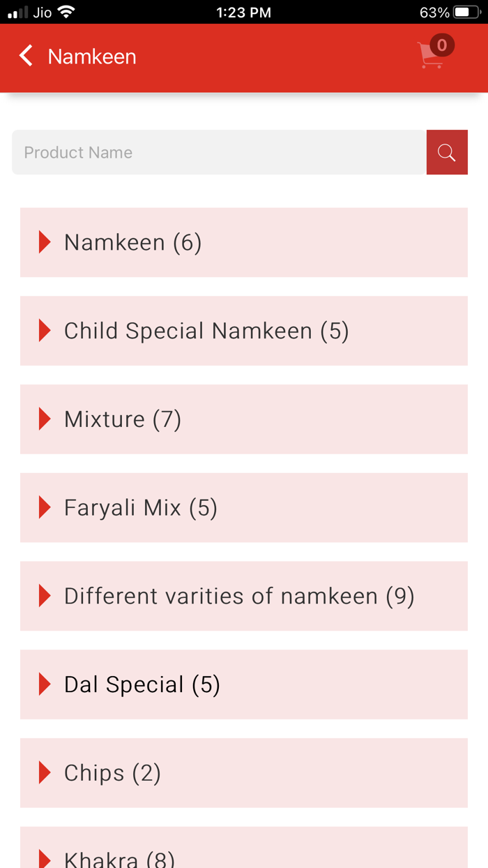Tap the cellular signal icon for Jio
Screen dimensions: 488x868
pyautogui.click(x=14, y=11)
